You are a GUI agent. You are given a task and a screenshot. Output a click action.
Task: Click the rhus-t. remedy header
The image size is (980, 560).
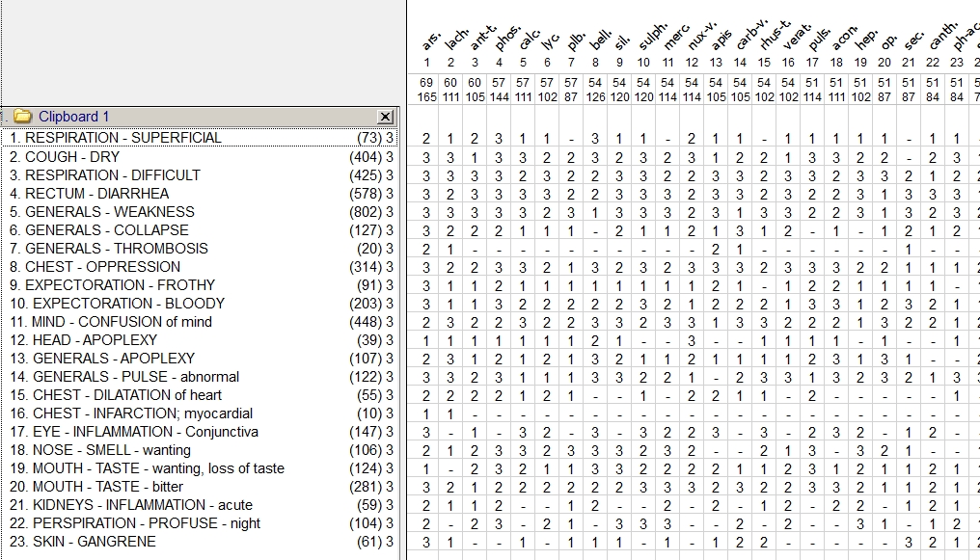[x=775, y=35]
